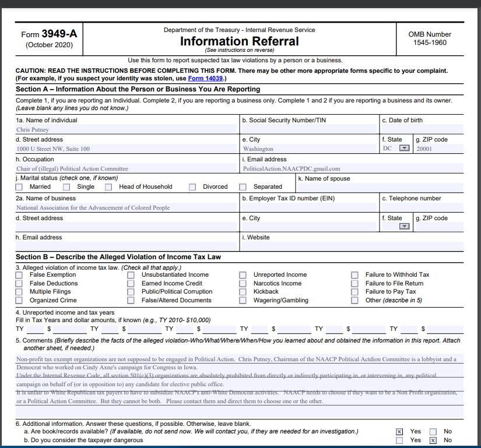Click the "Information Referral" heading

click(x=239, y=41)
